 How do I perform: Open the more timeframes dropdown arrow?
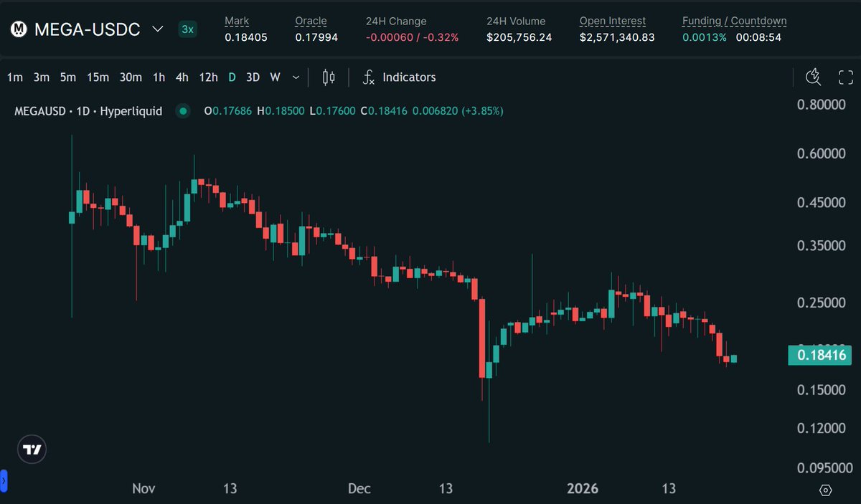click(x=296, y=77)
